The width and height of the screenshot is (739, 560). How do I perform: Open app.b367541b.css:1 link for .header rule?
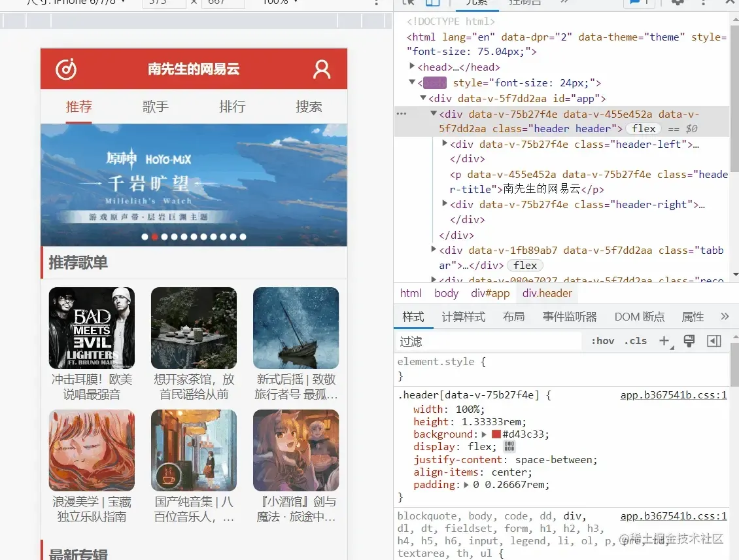coord(674,395)
